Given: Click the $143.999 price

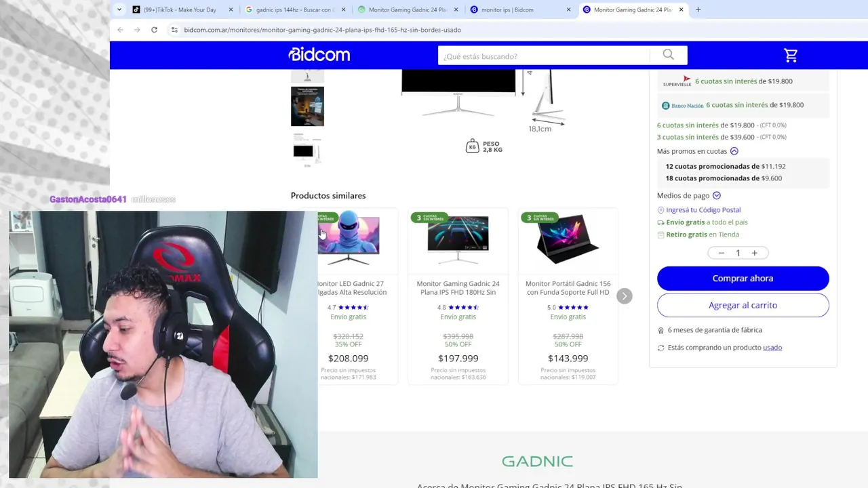Looking at the screenshot, I should click(x=568, y=359).
